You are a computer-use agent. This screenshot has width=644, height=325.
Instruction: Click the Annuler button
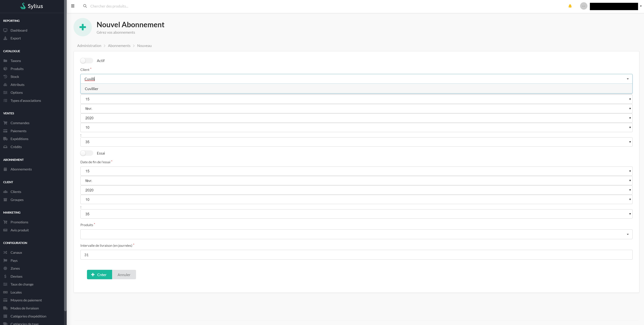(x=124, y=275)
